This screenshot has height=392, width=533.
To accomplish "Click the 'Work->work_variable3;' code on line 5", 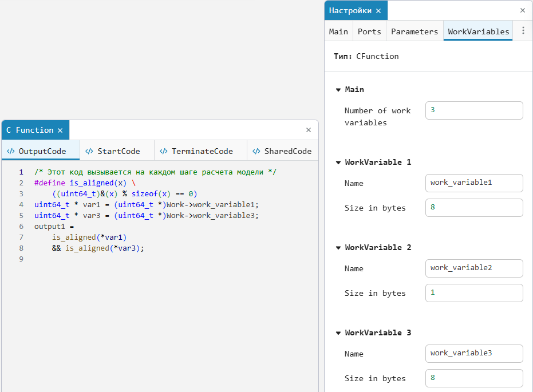I will (212, 215).
